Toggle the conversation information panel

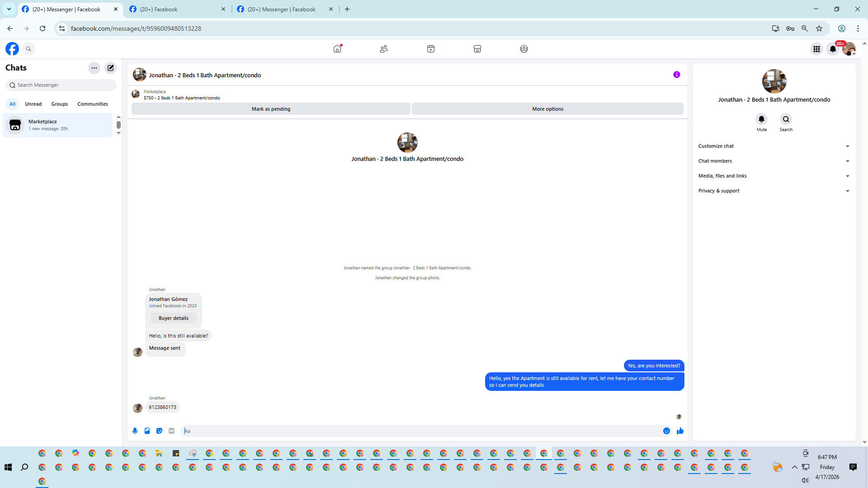tap(676, 75)
